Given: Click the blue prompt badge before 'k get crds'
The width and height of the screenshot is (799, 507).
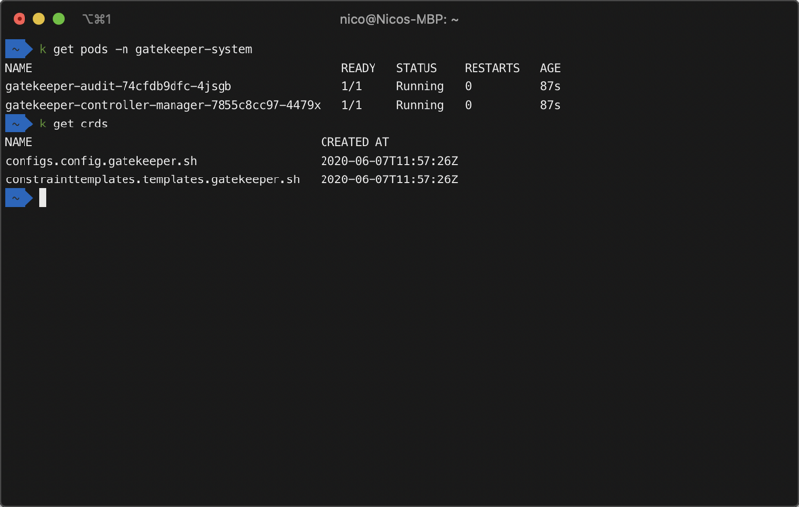Looking at the screenshot, I should (x=18, y=124).
